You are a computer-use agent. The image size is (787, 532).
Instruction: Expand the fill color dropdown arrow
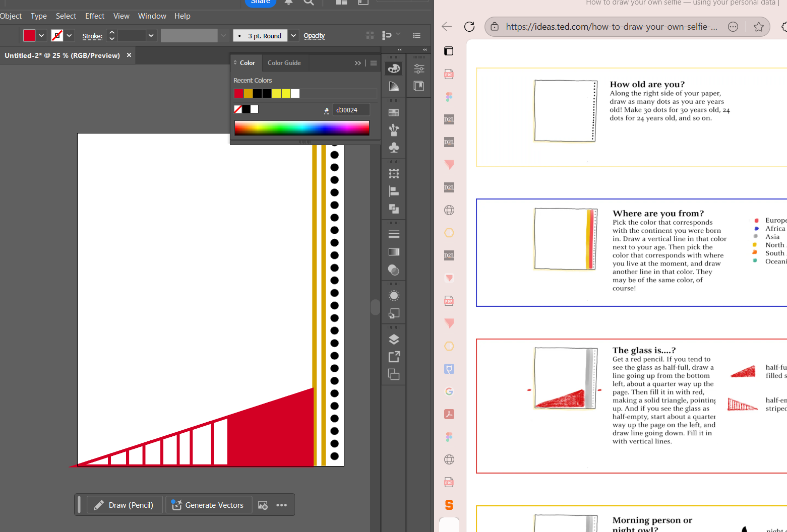click(x=42, y=36)
